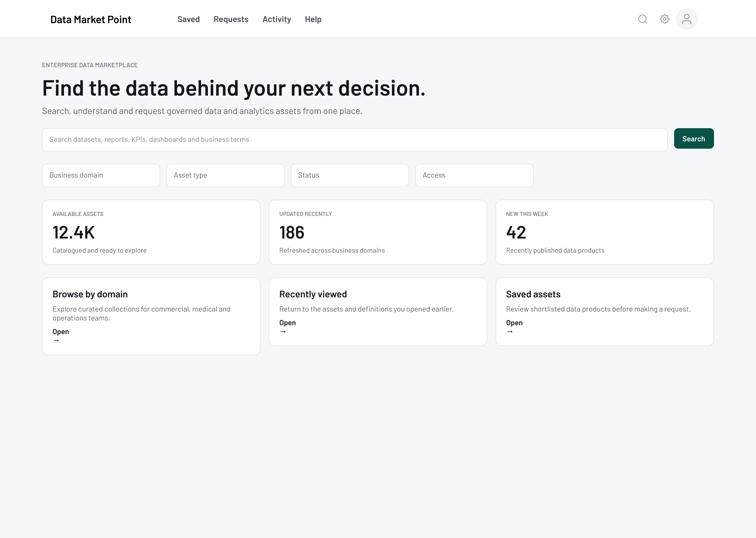Viewport: 756px width, 538px height.
Task: Open the Access filter dropdown
Action: click(x=474, y=175)
